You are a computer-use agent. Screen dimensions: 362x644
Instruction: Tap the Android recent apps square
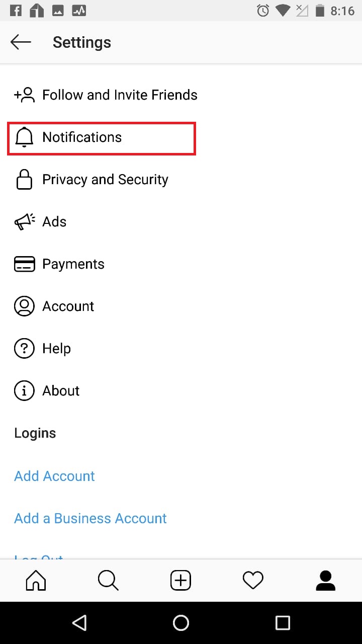pos(283,623)
